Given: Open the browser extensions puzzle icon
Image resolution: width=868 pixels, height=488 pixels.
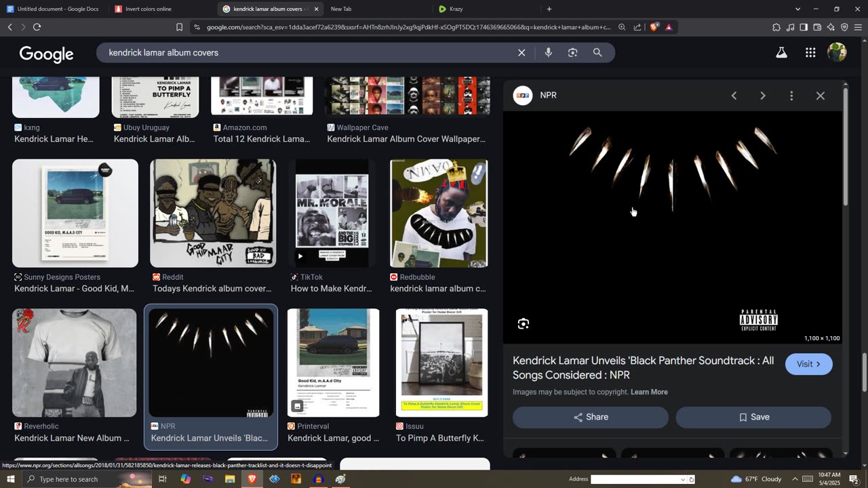Looking at the screenshot, I should [x=776, y=27].
